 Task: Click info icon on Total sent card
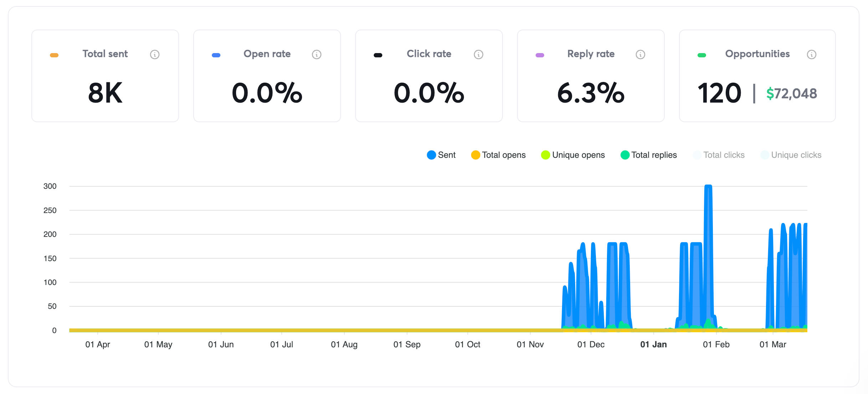point(154,55)
